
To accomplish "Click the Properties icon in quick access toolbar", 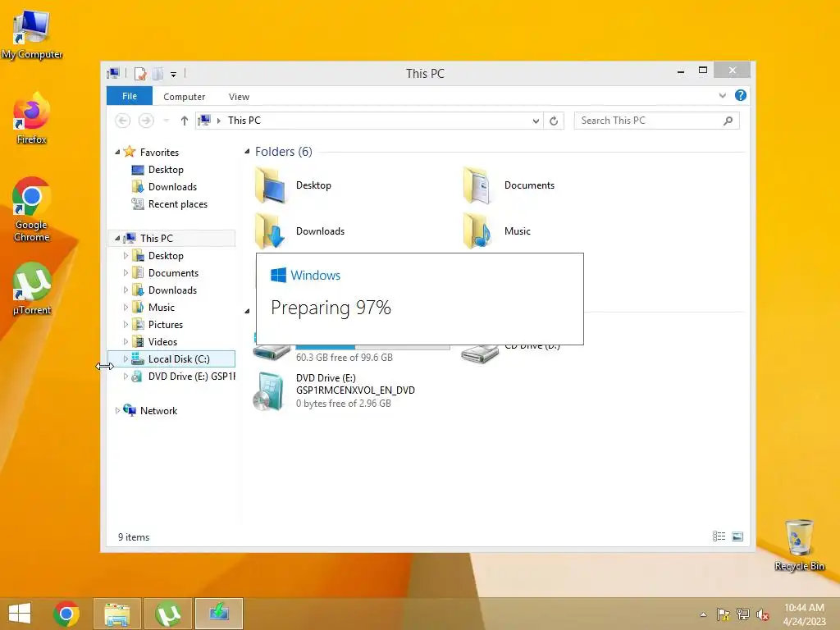I will point(140,73).
